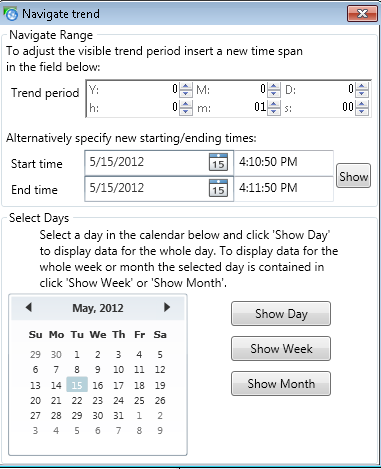This screenshot has width=381, height=469.
Task: Click the Show Week button
Action: (x=281, y=349)
